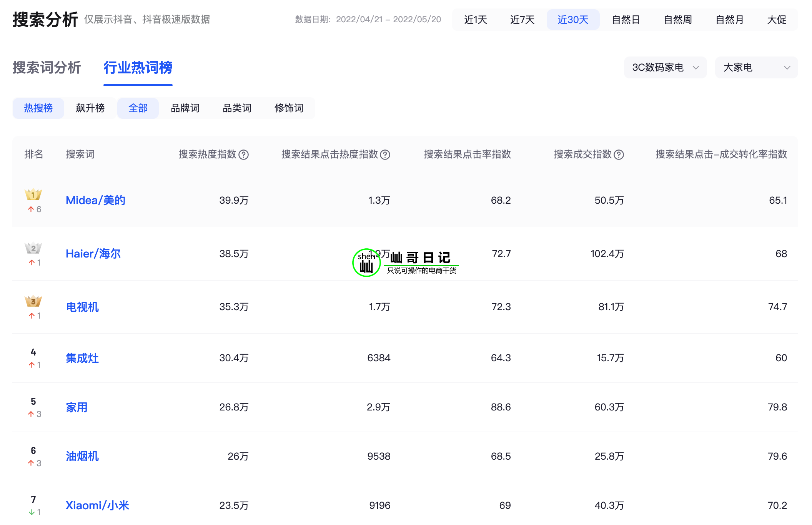Open the 搜索词分析 tab
The image size is (812, 525).
pyautogui.click(x=47, y=68)
